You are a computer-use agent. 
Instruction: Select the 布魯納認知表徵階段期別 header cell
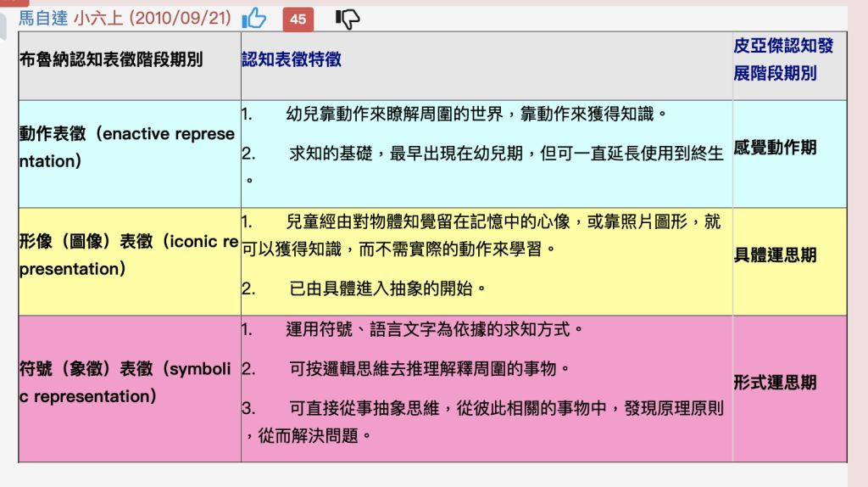tap(111, 60)
